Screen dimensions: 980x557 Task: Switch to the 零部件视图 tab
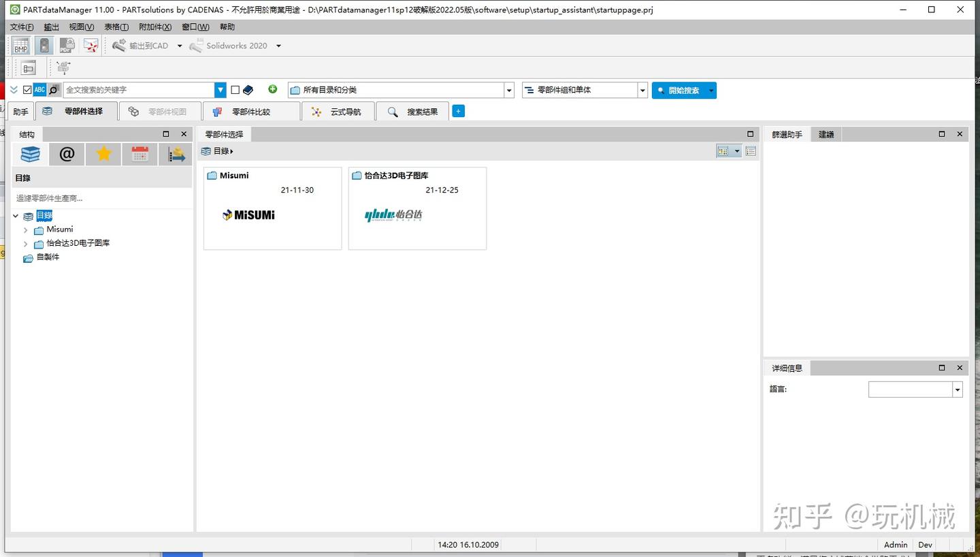(160, 112)
